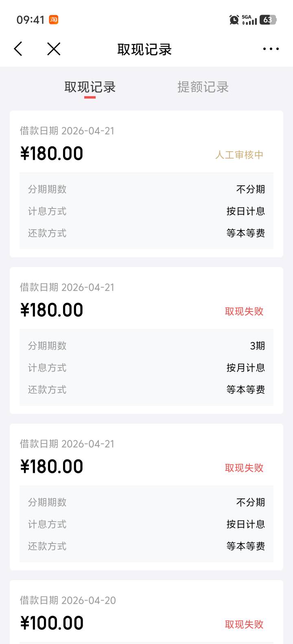Tap 取现失败 on the ¥100.00 record
The image size is (293, 644).
[x=244, y=624]
